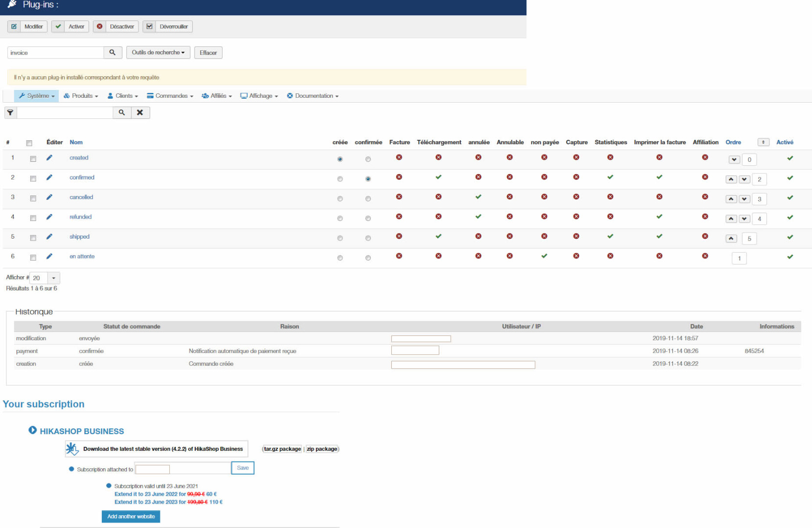The image size is (812, 528).
Task: Click the pencil edit icon for 'confirmed' row
Action: tap(49, 177)
